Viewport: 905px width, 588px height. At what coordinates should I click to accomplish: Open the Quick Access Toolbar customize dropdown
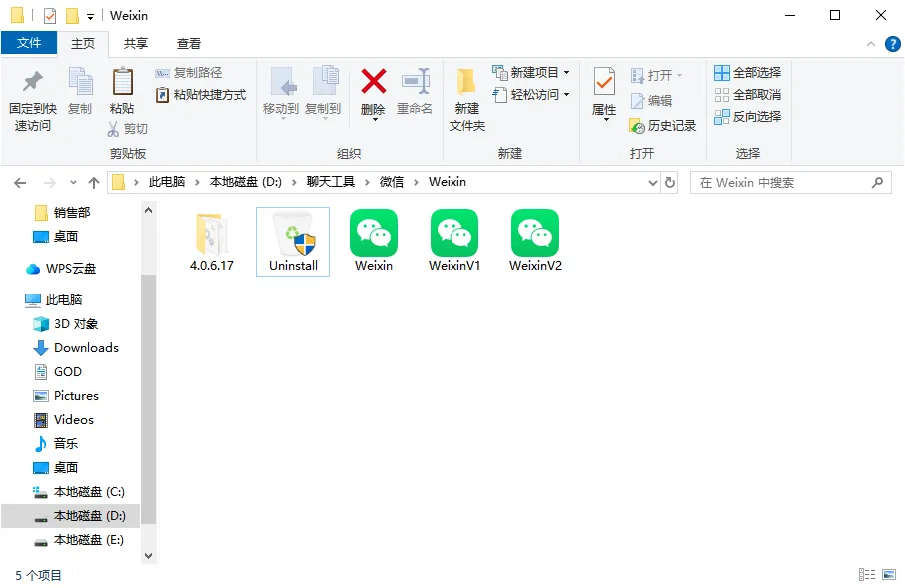90,16
